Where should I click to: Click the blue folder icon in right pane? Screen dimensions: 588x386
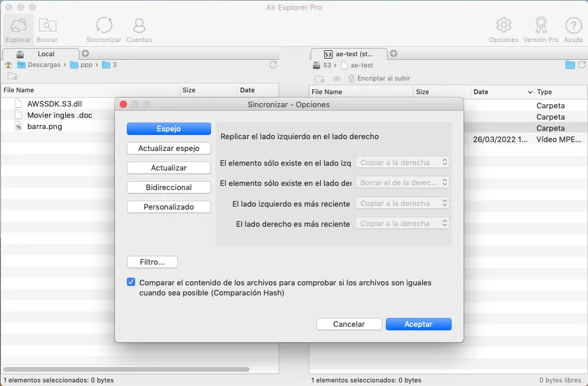pyautogui.click(x=570, y=65)
